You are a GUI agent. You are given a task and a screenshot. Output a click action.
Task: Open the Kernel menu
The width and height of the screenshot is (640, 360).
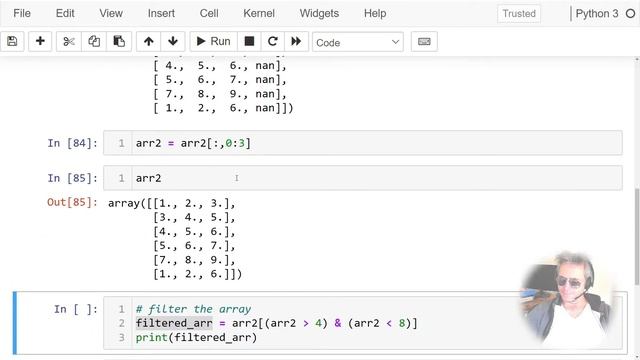click(x=259, y=13)
